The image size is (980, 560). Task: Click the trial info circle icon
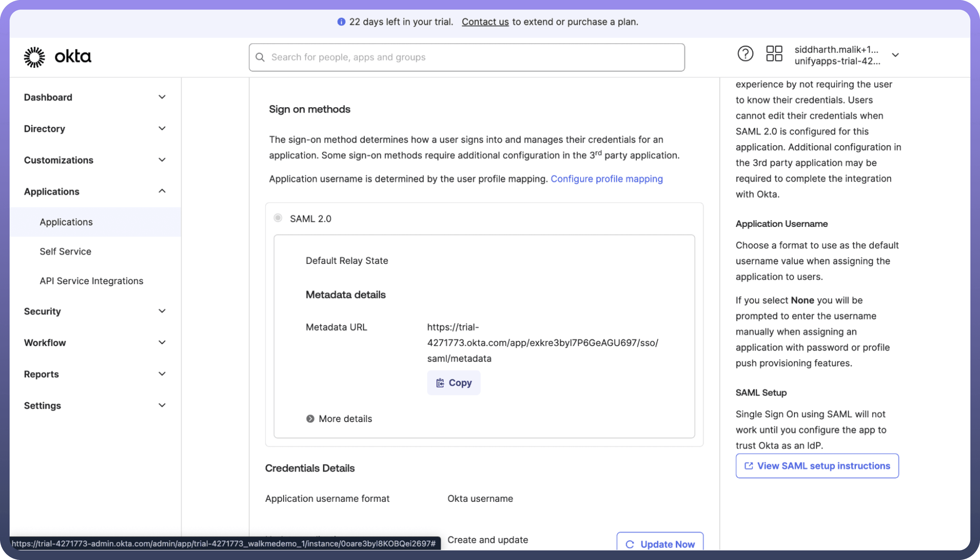[341, 22]
